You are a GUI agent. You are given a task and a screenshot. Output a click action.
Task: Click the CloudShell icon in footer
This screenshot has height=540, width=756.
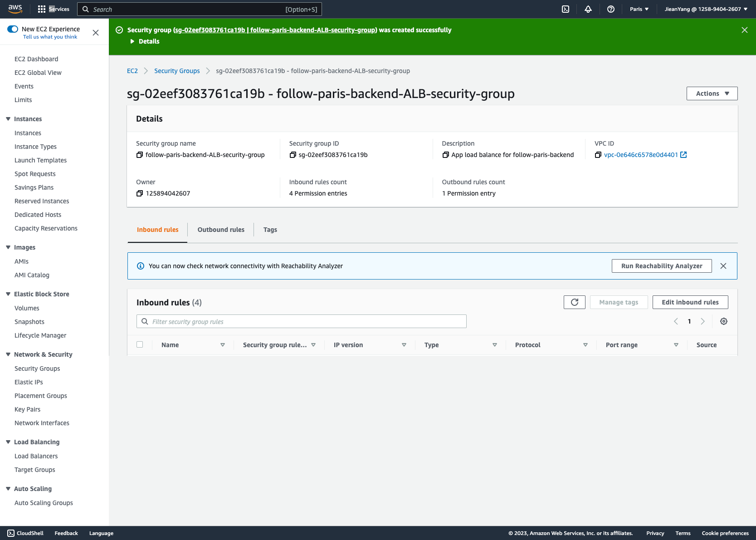click(x=11, y=533)
